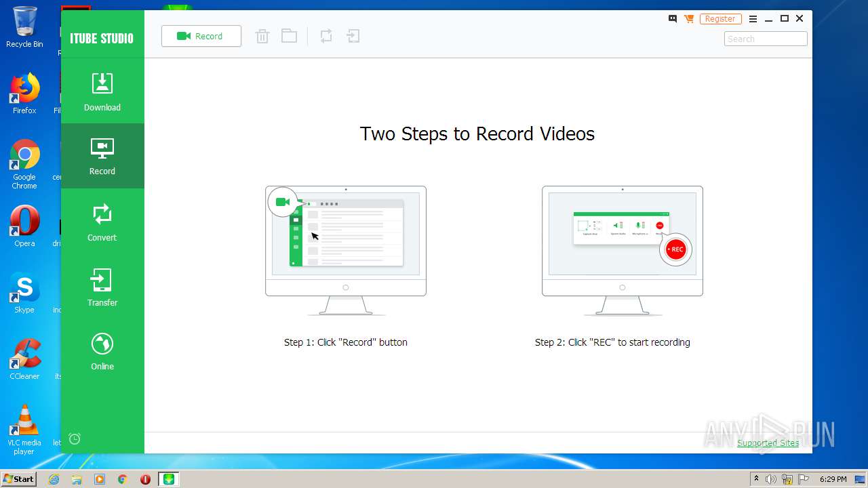868x488 pixels.
Task: Click the Step 1 "Record" button caption
Action: [346, 342]
